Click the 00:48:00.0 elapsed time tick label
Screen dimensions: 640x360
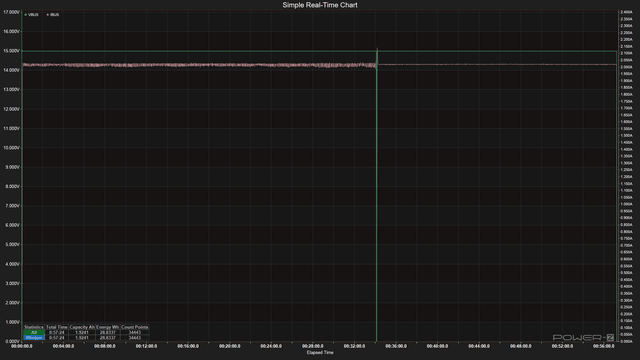(520, 346)
